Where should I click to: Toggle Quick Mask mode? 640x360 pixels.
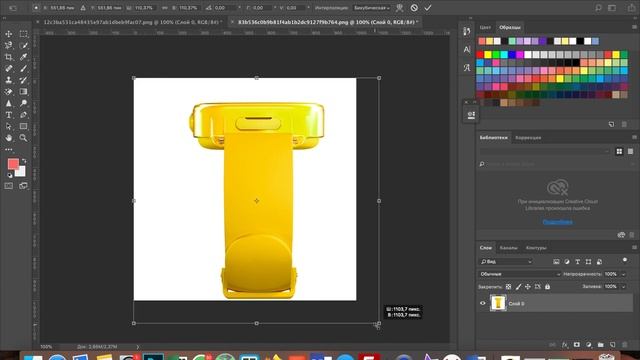(9, 186)
